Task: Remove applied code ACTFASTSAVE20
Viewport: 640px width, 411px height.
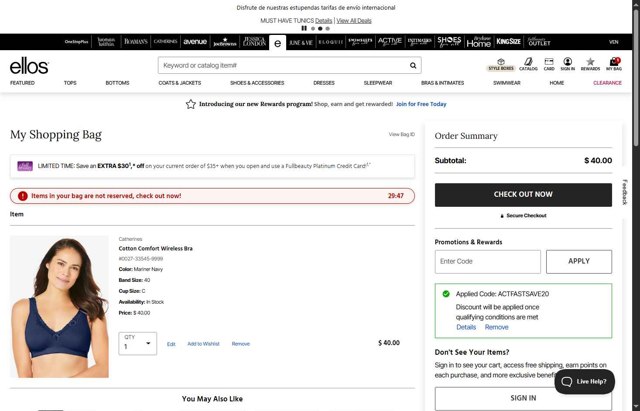Action: pyautogui.click(x=496, y=327)
